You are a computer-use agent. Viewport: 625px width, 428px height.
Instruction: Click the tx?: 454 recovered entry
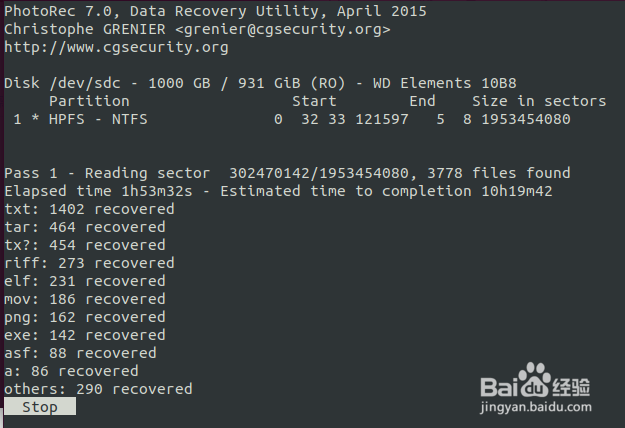(85, 245)
